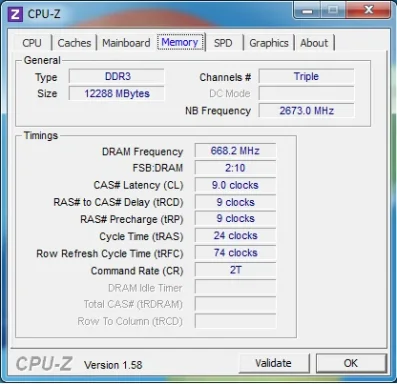Switch to the CPU tab

32,43
